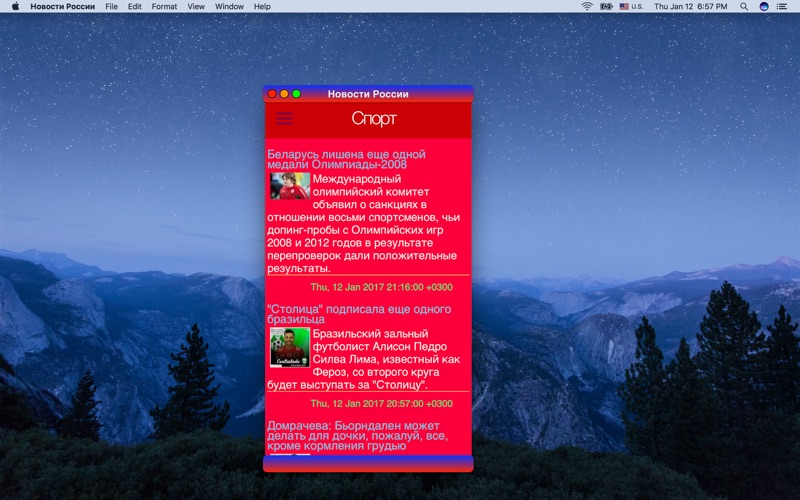Minimize the Новости России window
Screen dimensions: 800x500
point(284,94)
